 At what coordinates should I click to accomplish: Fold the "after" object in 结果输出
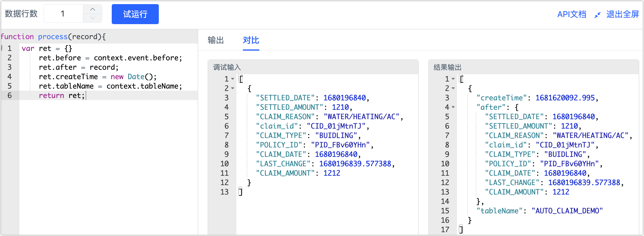click(x=453, y=107)
